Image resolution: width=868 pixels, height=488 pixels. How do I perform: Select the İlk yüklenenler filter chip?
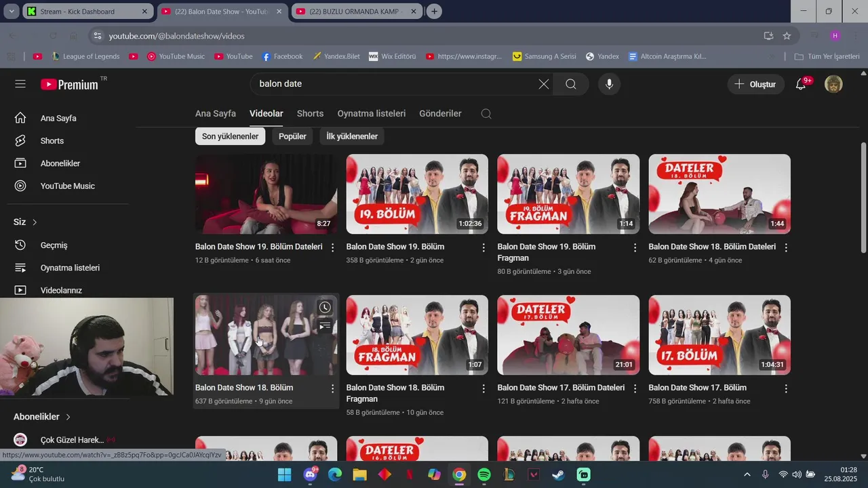[352, 136]
